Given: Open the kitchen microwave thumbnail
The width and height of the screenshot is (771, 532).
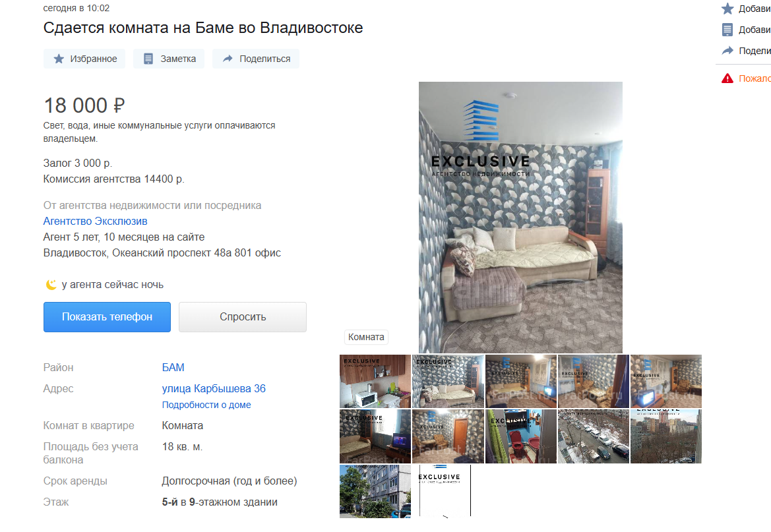Looking at the screenshot, I should click(x=375, y=382).
